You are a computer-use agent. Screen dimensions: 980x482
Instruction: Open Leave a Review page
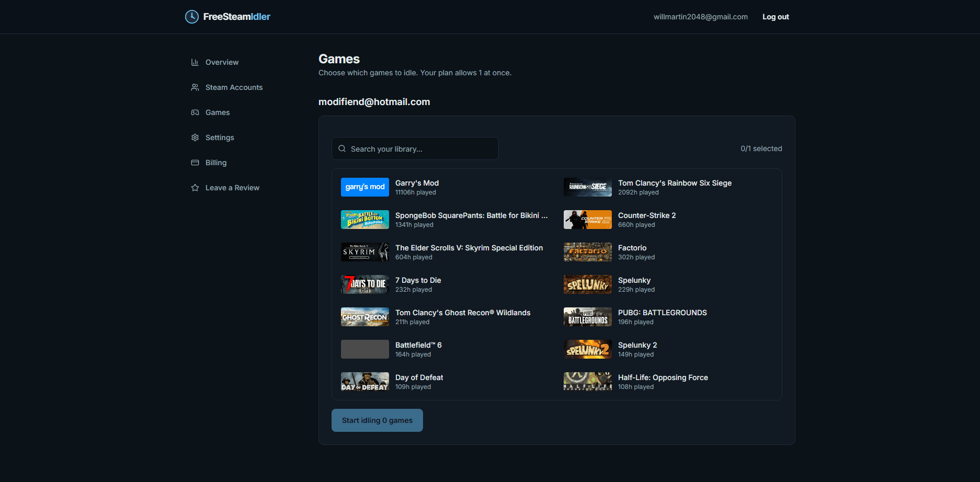click(x=232, y=188)
